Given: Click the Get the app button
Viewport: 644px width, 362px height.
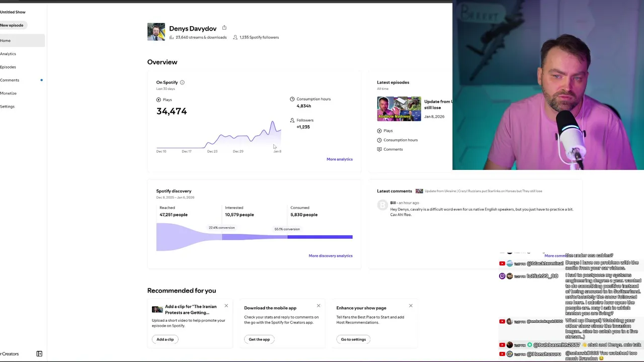Looking at the screenshot, I should point(259,339).
